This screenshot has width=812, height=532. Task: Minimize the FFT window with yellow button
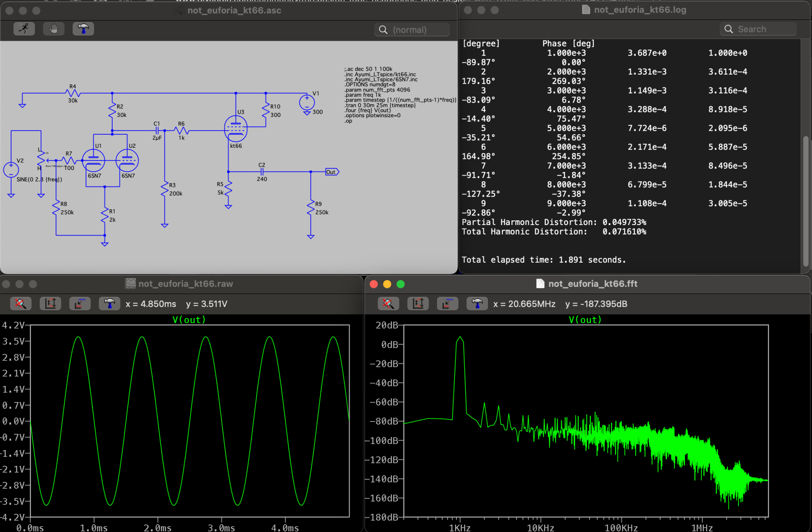click(x=387, y=284)
